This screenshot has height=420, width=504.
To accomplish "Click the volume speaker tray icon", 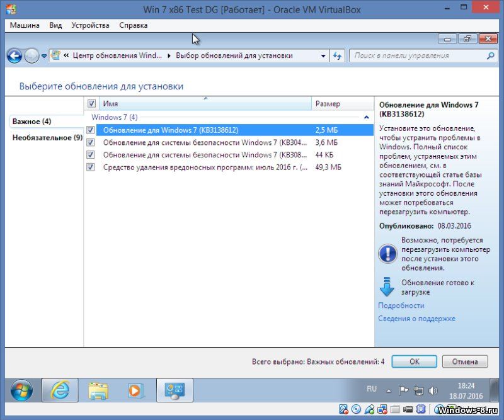I will (433, 390).
